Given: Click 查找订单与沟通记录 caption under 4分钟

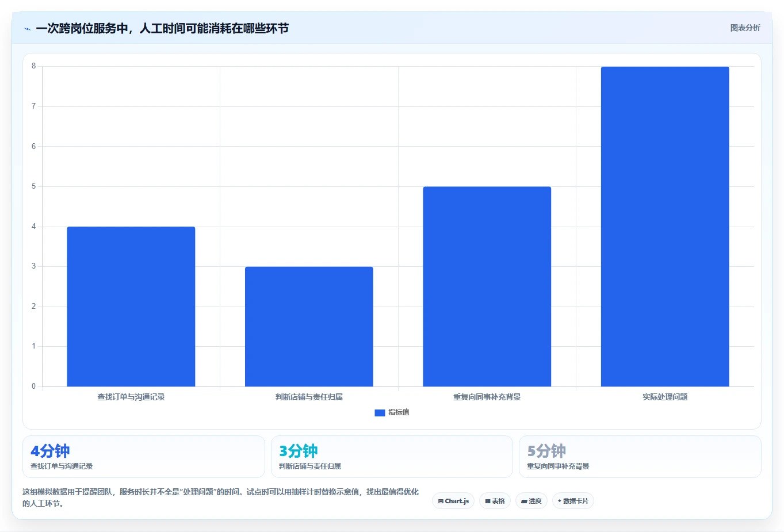Looking at the screenshot, I should click(62, 466).
